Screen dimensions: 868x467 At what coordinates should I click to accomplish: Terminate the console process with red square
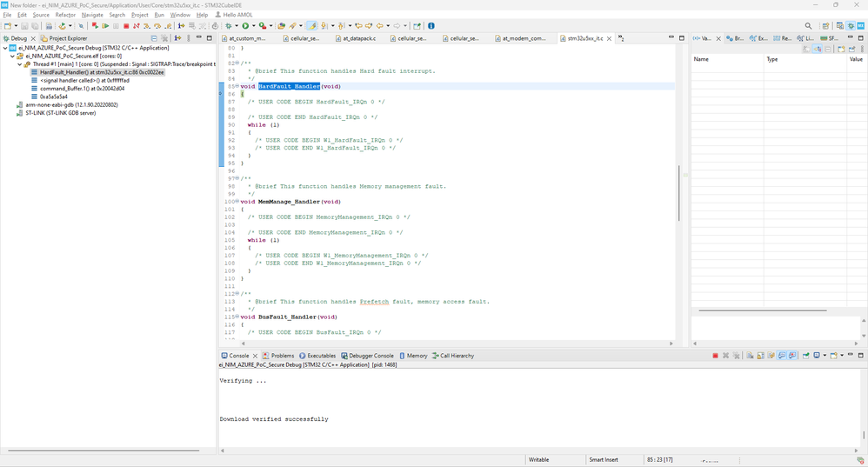715,356
